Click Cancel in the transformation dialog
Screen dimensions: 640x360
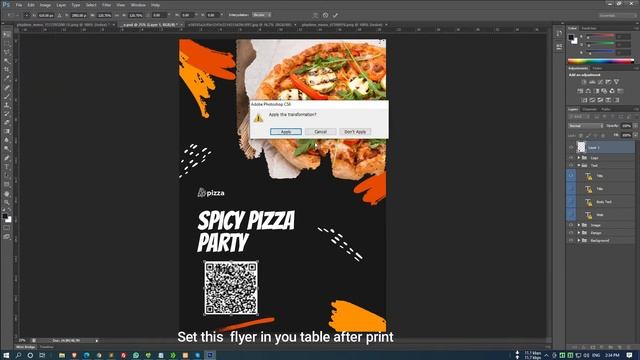[x=320, y=131]
